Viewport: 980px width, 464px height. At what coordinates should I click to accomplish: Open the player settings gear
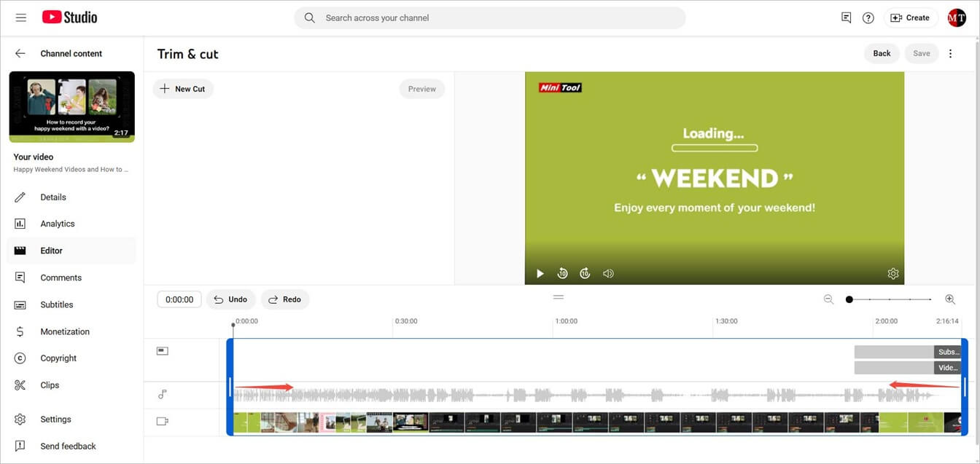893,273
